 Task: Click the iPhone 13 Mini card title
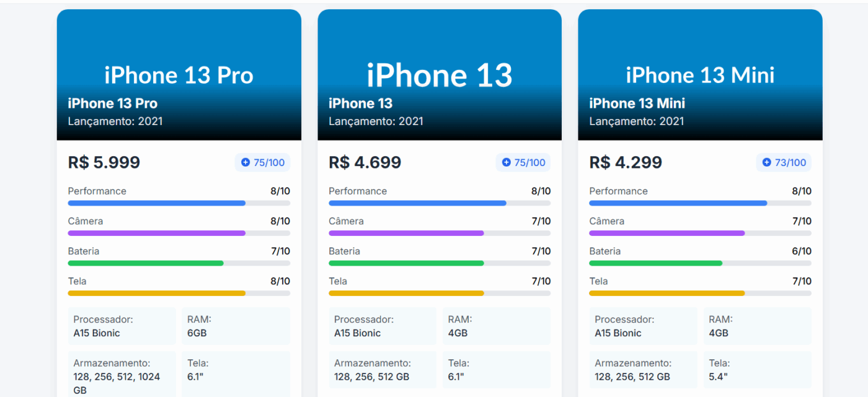pos(637,103)
